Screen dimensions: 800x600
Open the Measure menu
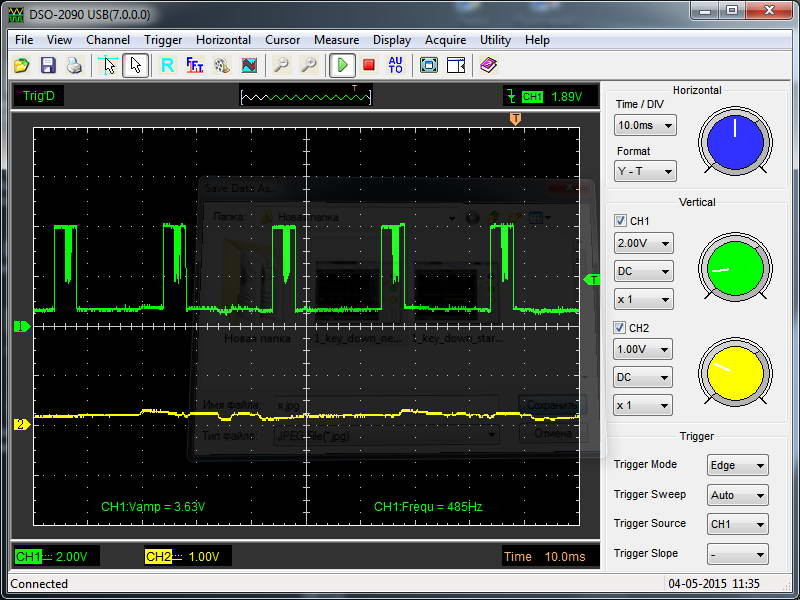point(336,40)
